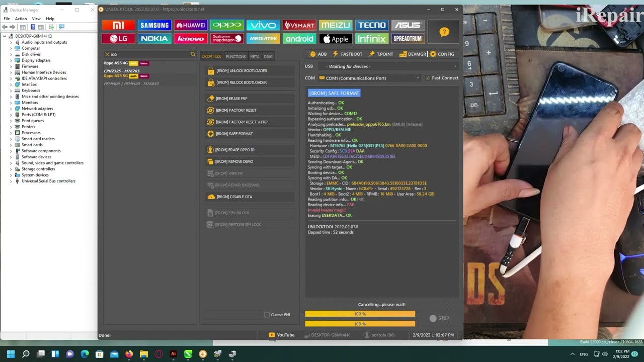Click the [BROM] FACTORY RESET button
Viewport: 644px width, 362px height.
pos(250,110)
